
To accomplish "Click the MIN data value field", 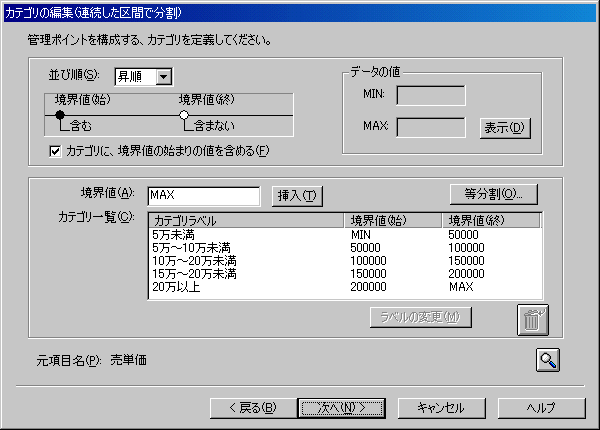I will click(x=431, y=95).
